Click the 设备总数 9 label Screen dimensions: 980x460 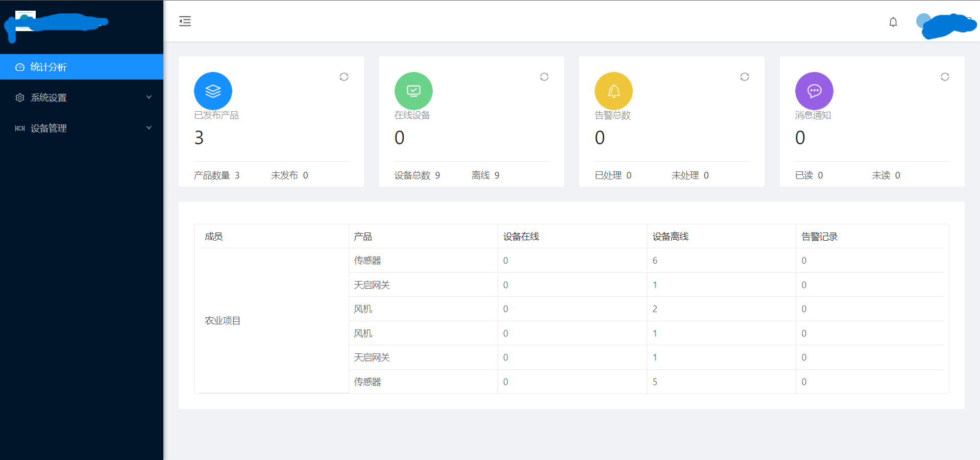pos(417,175)
